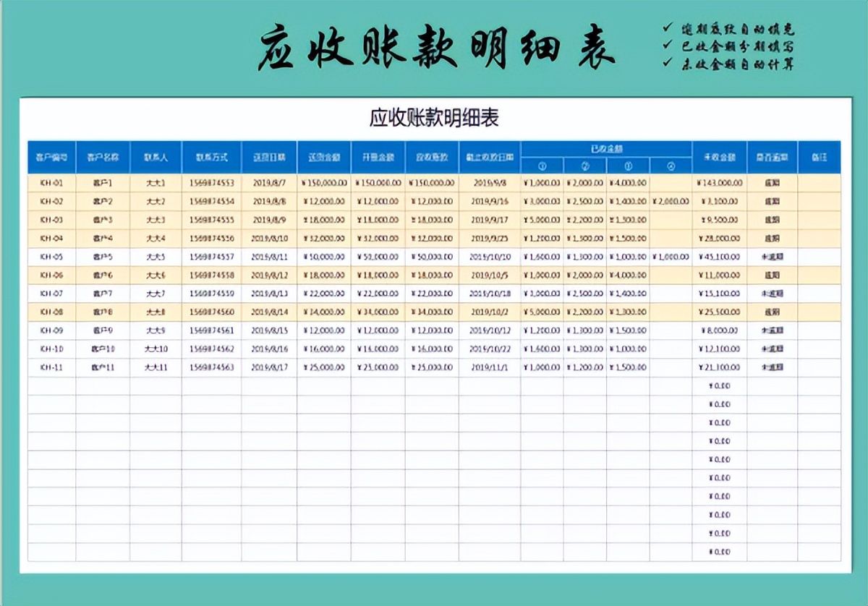Click the 应收账款 column header
The height and width of the screenshot is (606, 868).
431,158
